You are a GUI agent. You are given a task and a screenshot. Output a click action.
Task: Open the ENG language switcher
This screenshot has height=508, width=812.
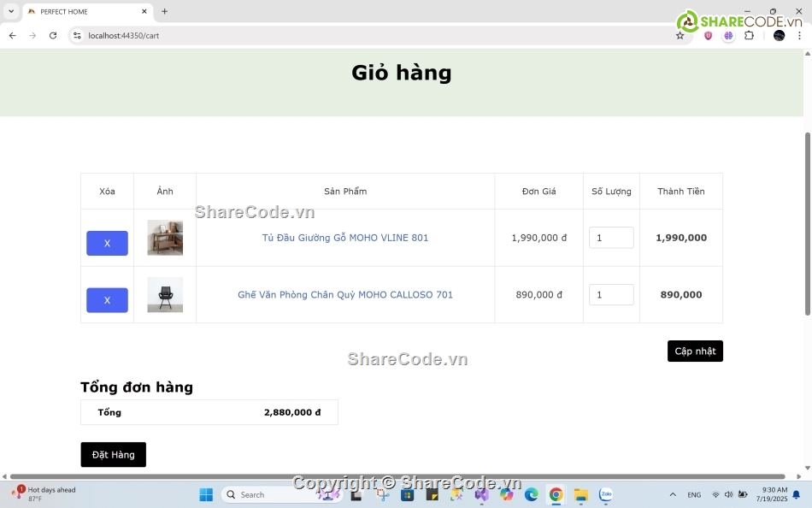(694, 495)
